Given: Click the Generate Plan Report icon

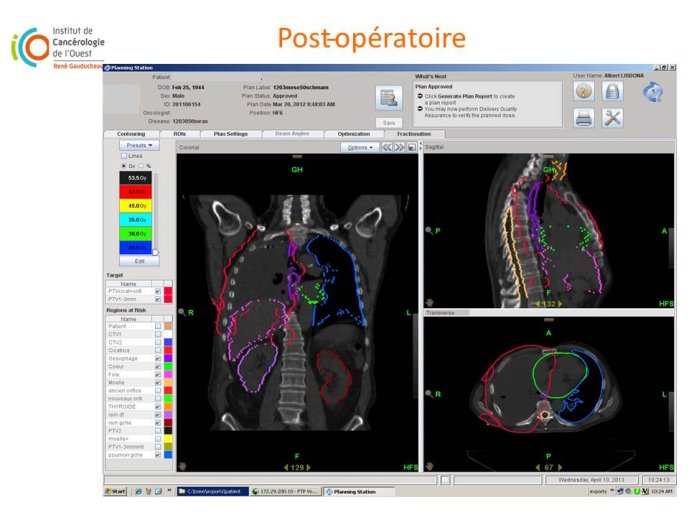Looking at the screenshot, I should 389,98.
